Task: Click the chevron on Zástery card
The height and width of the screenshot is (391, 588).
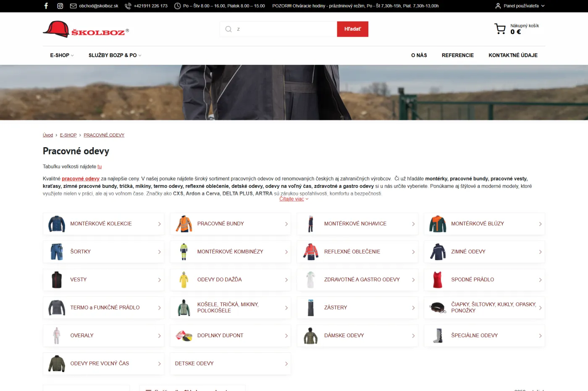Action: click(x=413, y=308)
